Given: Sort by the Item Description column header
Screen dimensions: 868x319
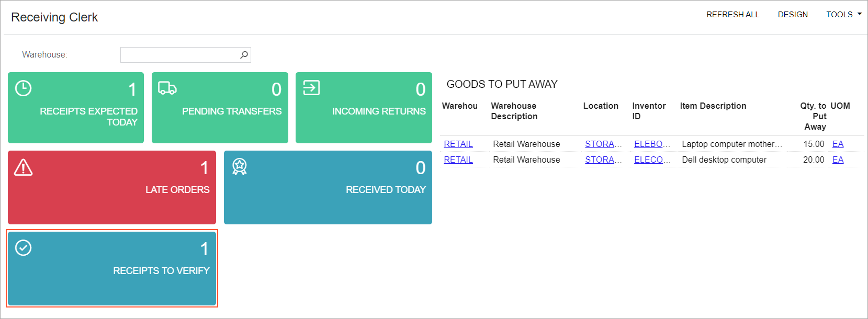Looking at the screenshot, I should (x=713, y=106).
